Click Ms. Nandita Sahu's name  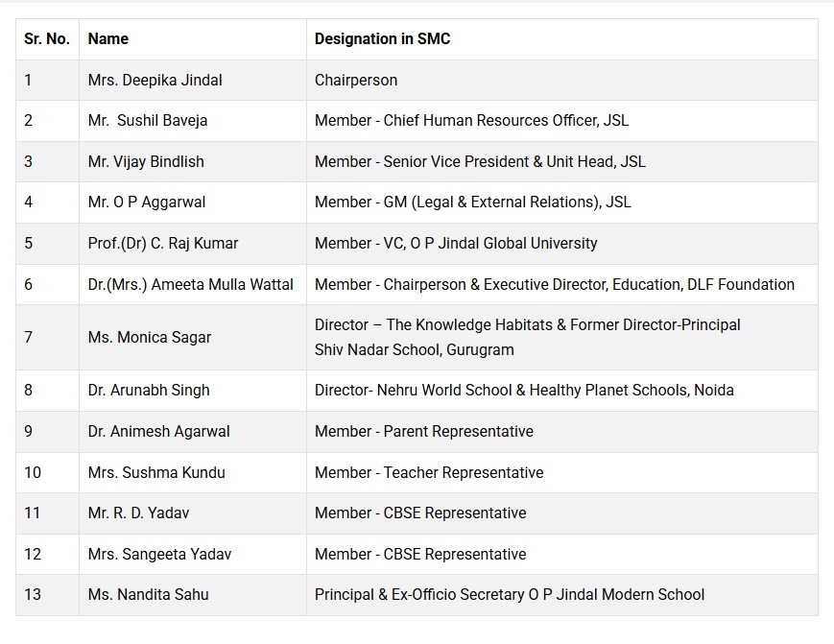pos(148,594)
